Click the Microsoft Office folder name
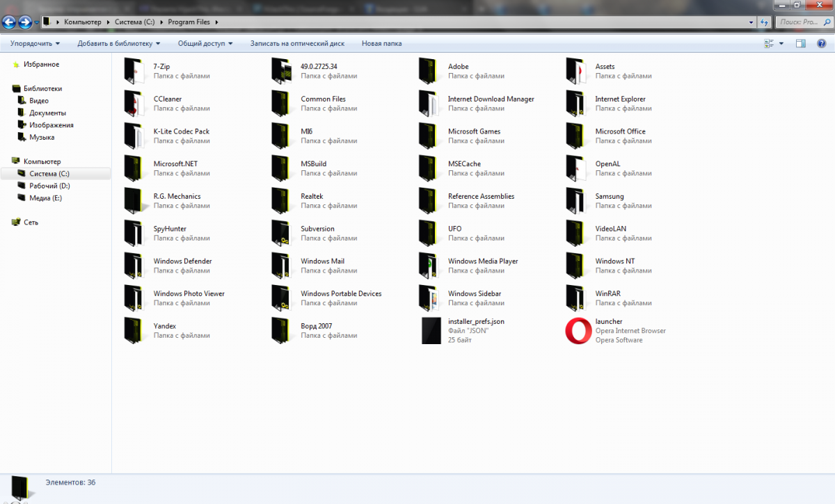 [x=620, y=131]
